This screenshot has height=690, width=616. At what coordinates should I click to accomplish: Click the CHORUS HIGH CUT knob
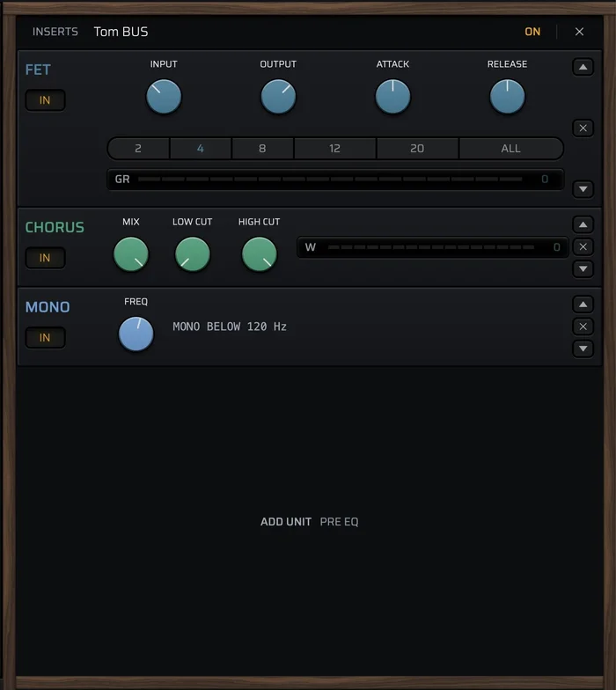click(259, 254)
